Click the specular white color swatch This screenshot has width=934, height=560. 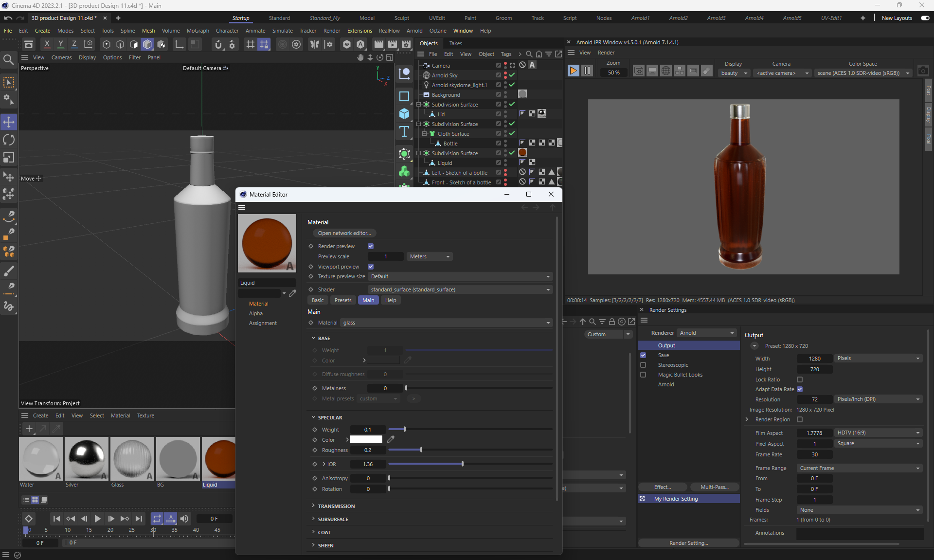[x=366, y=439]
